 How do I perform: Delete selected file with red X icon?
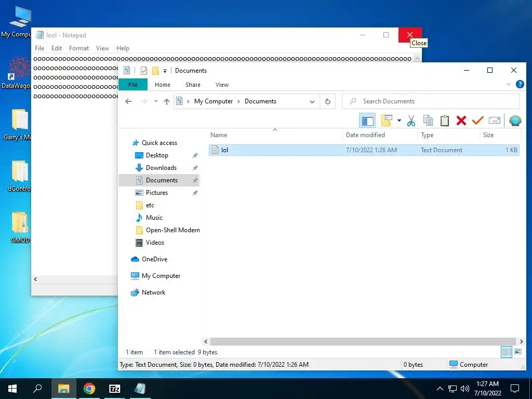coord(461,121)
